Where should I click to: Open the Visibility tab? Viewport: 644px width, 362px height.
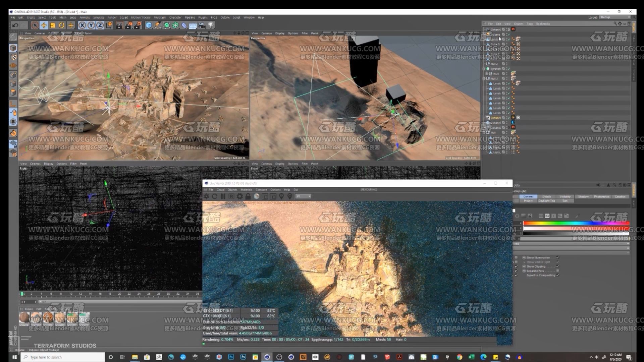[x=565, y=197]
